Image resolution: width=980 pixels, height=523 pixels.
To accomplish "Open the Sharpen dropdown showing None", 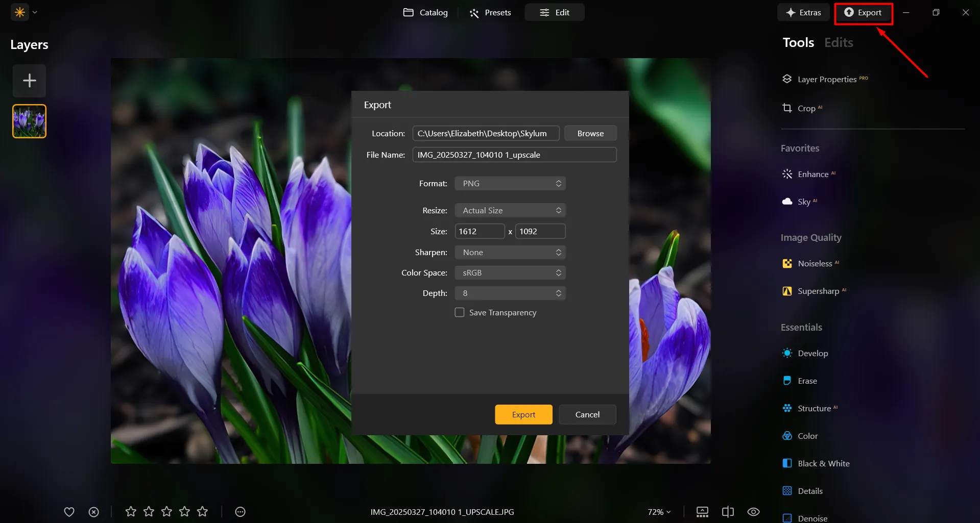I will click(x=510, y=252).
